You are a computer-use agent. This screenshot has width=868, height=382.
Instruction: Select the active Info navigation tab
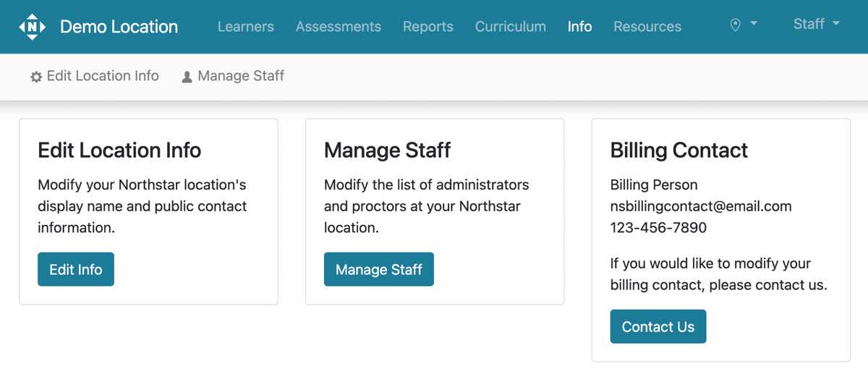point(580,27)
